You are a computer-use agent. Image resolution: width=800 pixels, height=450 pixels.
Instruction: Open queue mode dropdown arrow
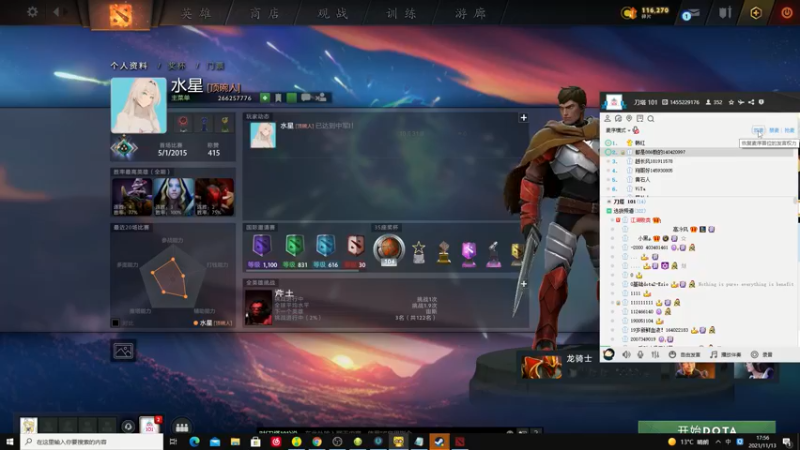point(629,131)
